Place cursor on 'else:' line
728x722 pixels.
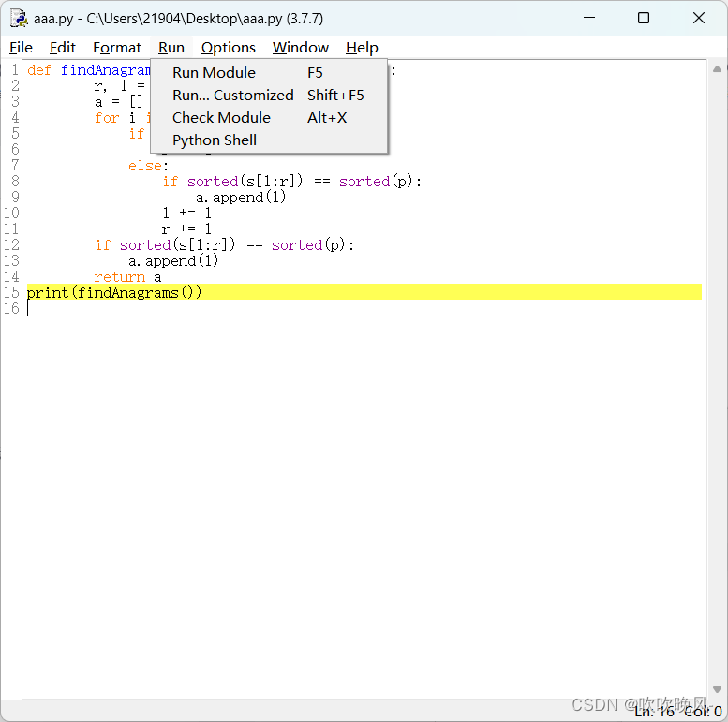pos(148,166)
